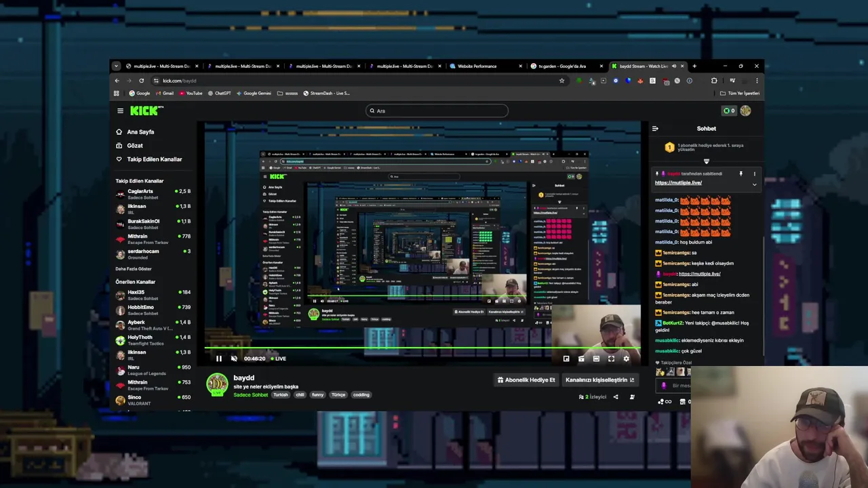
Task: Mute audio on baydd Stream tab
Action: pyautogui.click(x=674, y=66)
